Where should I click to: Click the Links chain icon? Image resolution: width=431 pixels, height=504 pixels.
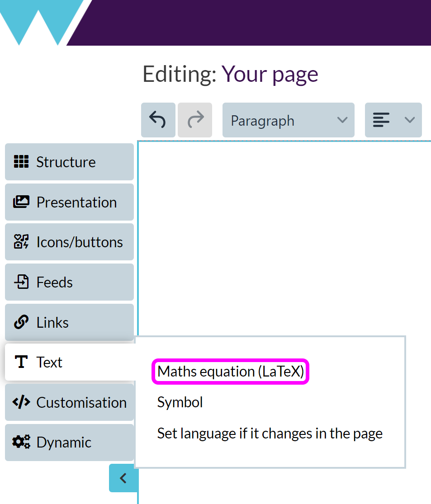[21, 322]
